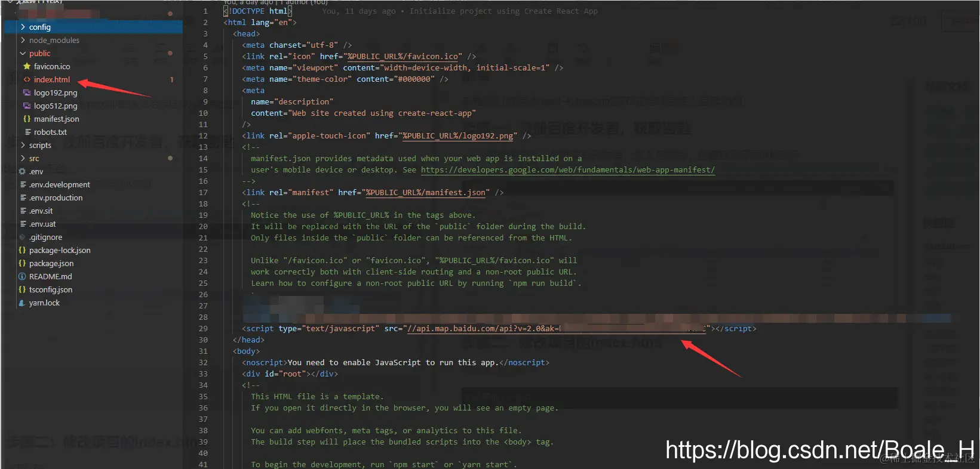
Task: Click the .env.sit file icon
Action: (23, 211)
